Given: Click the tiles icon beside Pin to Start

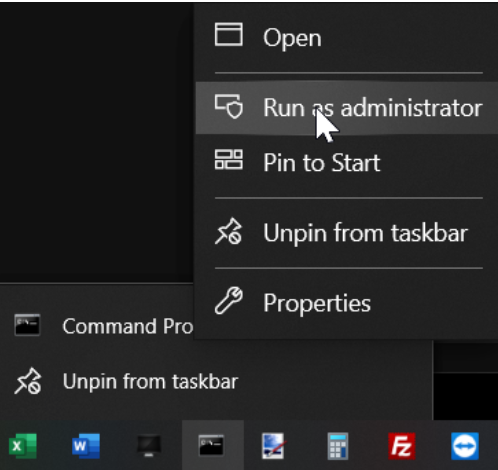Looking at the screenshot, I should point(229,159).
